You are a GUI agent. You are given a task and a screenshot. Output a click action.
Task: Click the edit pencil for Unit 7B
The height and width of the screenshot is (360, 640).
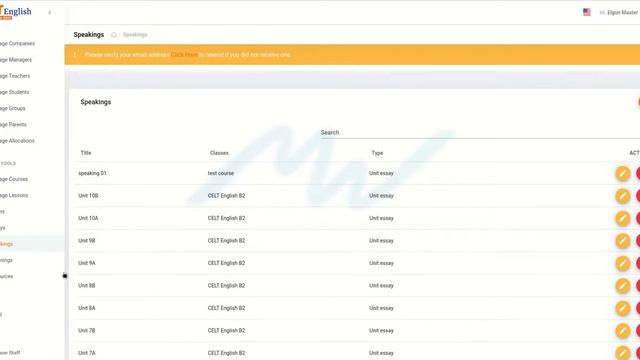[622, 331]
